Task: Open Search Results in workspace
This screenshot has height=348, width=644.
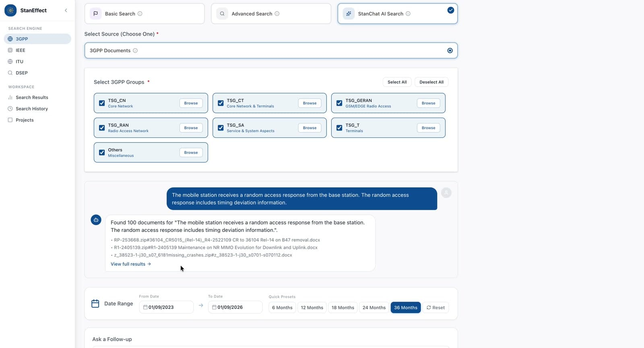Action: pyautogui.click(x=37, y=97)
